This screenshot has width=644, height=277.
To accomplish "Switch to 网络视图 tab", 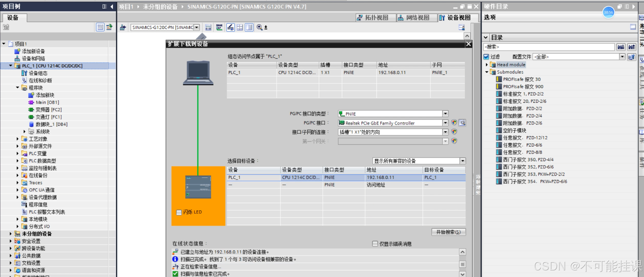I will click(417, 18).
